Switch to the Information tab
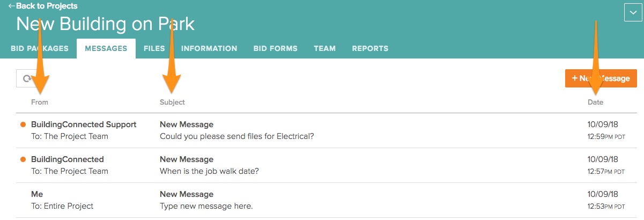 click(x=209, y=48)
